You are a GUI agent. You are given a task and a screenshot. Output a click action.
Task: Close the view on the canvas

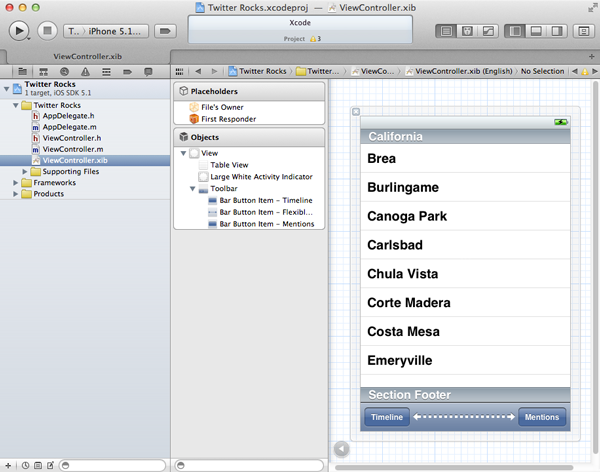[356, 112]
